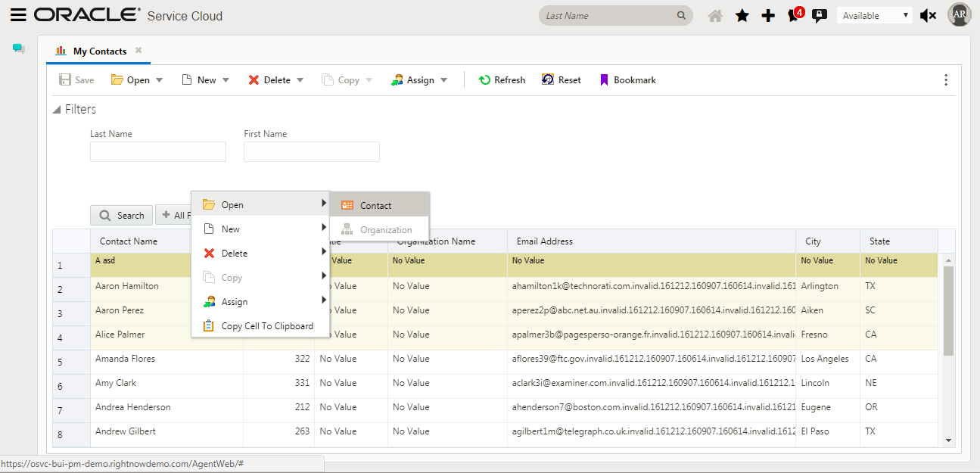Viewport: 980px width, 473px height.
Task: Open chat icon in left sidebar
Action: click(x=19, y=49)
